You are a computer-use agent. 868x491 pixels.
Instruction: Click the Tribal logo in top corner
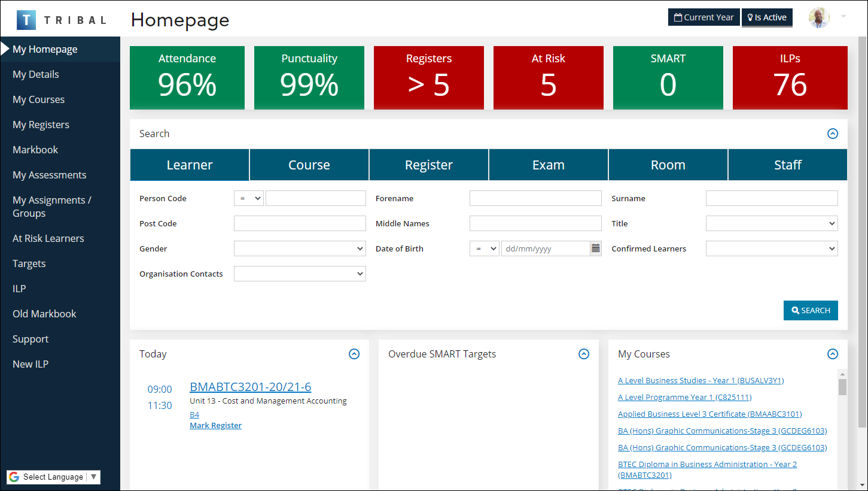pos(26,19)
